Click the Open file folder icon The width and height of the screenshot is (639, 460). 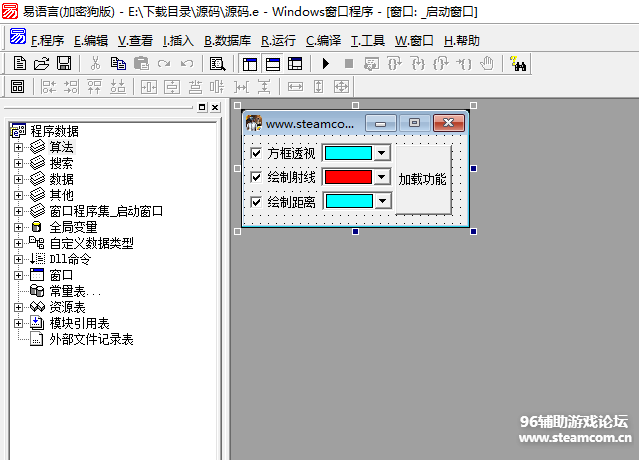point(41,63)
